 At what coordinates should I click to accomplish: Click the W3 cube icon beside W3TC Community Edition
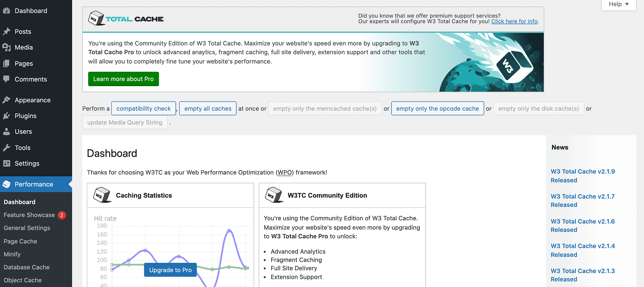coord(274,195)
